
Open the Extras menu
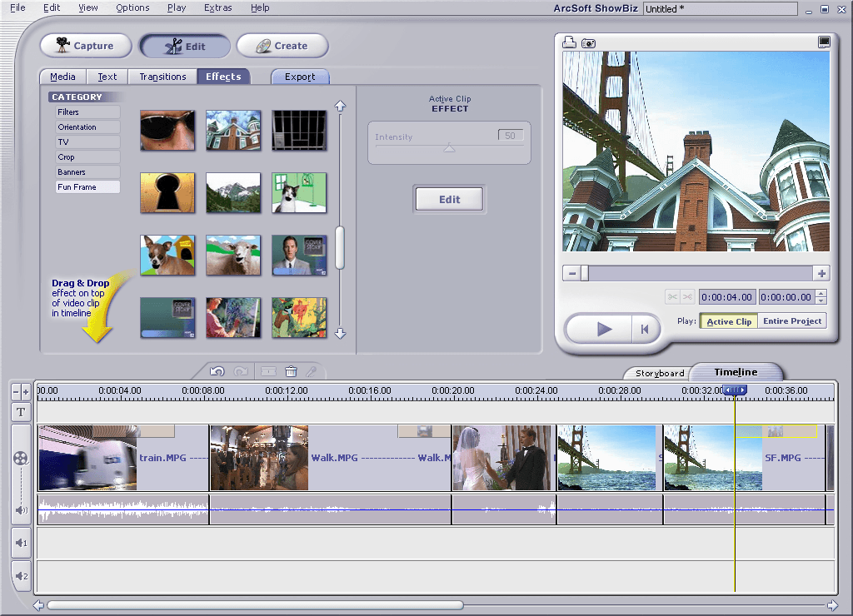pos(218,7)
